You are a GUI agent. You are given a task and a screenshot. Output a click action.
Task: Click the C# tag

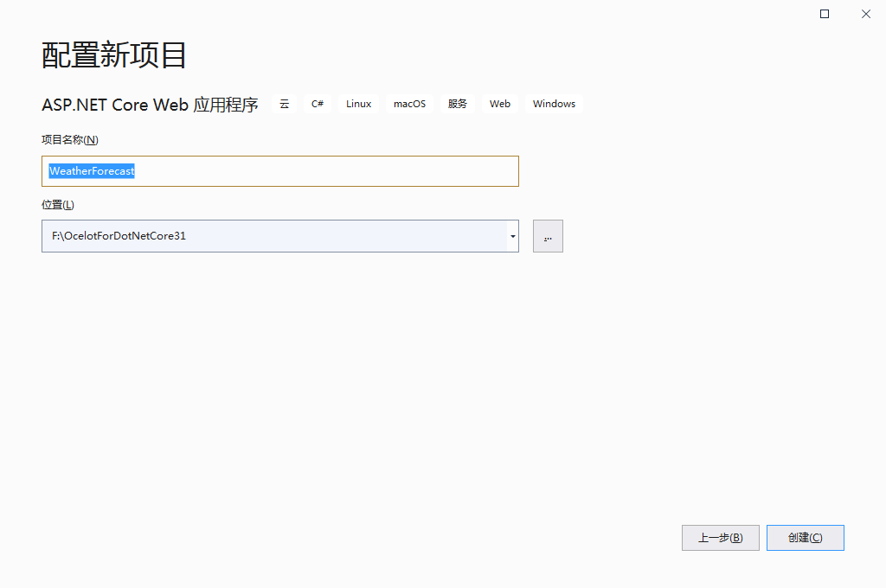point(318,104)
